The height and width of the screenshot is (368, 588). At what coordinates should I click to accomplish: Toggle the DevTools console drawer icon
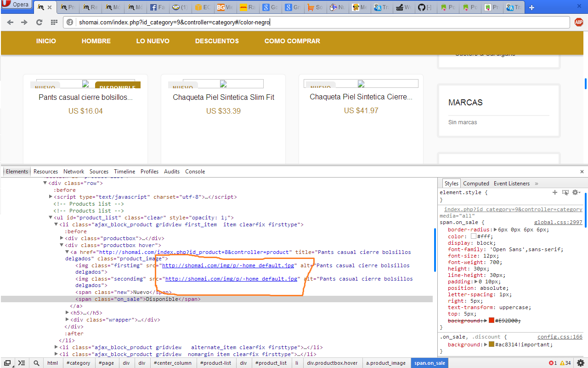(x=22, y=363)
